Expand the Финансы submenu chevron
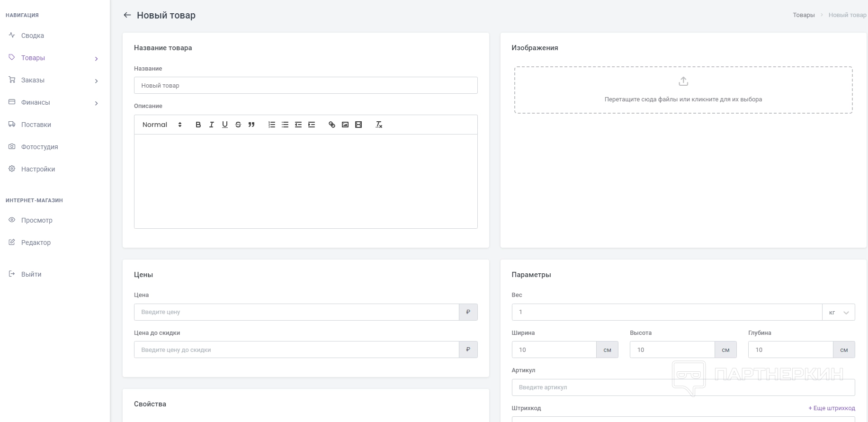Image resolution: width=868 pixels, height=422 pixels. pos(96,103)
